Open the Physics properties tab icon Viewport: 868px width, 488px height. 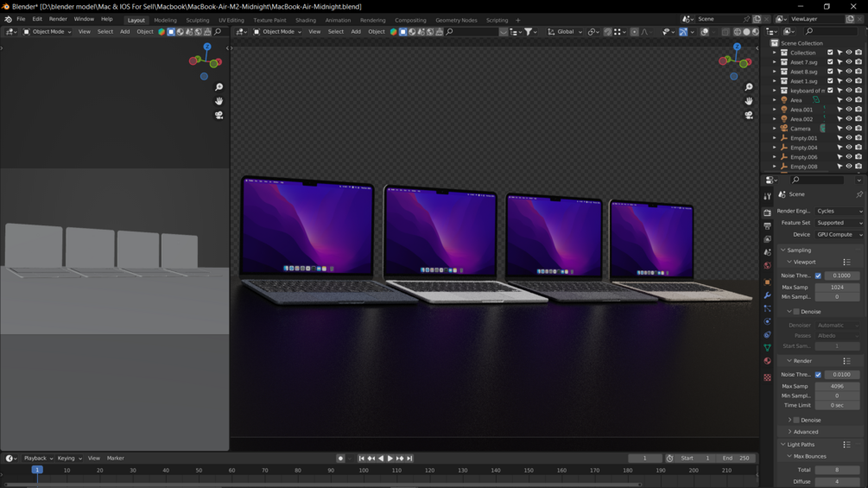tap(767, 321)
